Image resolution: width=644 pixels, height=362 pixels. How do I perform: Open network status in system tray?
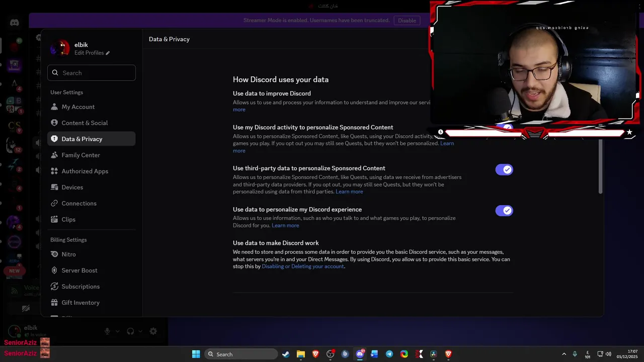(600, 354)
